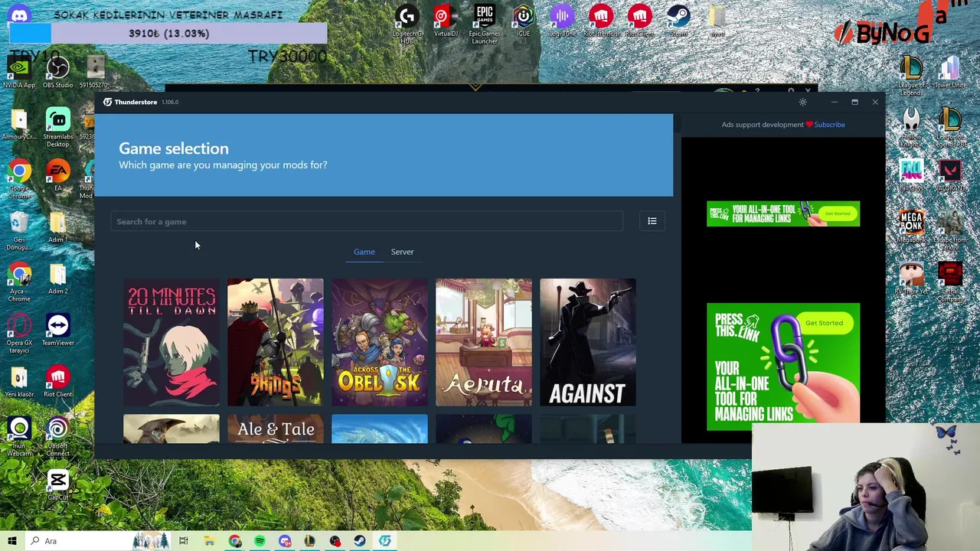Open Spotify from the taskbar
This screenshot has width=980, height=551.
coord(260,541)
